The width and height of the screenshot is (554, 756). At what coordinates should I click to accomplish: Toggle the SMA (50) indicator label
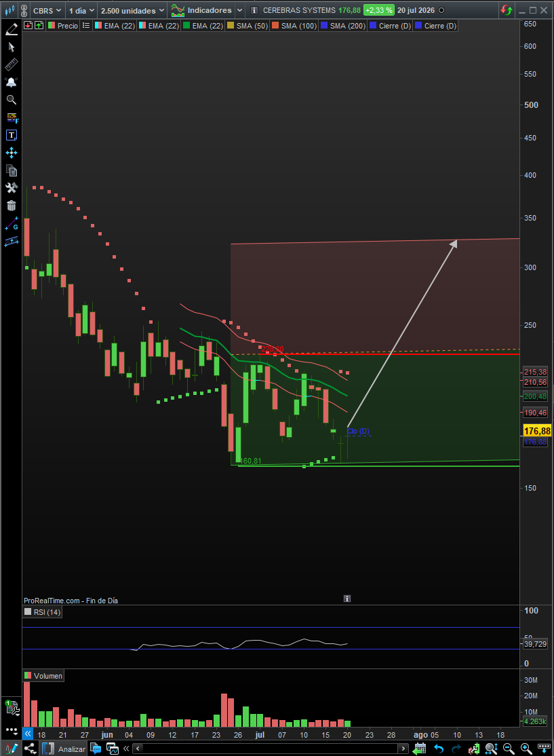[x=247, y=26]
